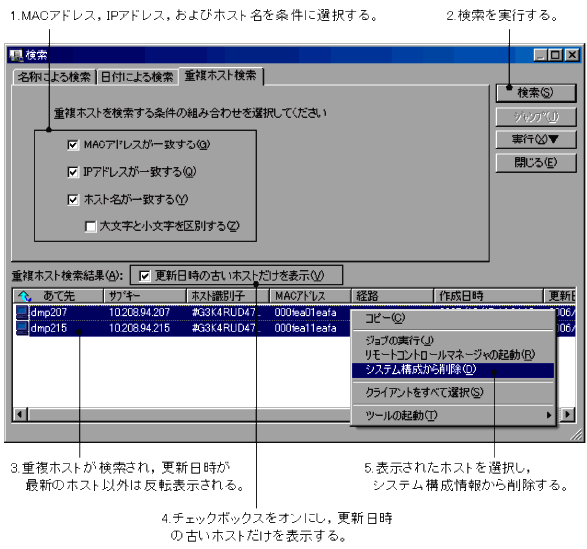Click MAC address 000fea01eafa
587x549 pixels.
coord(305,312)
